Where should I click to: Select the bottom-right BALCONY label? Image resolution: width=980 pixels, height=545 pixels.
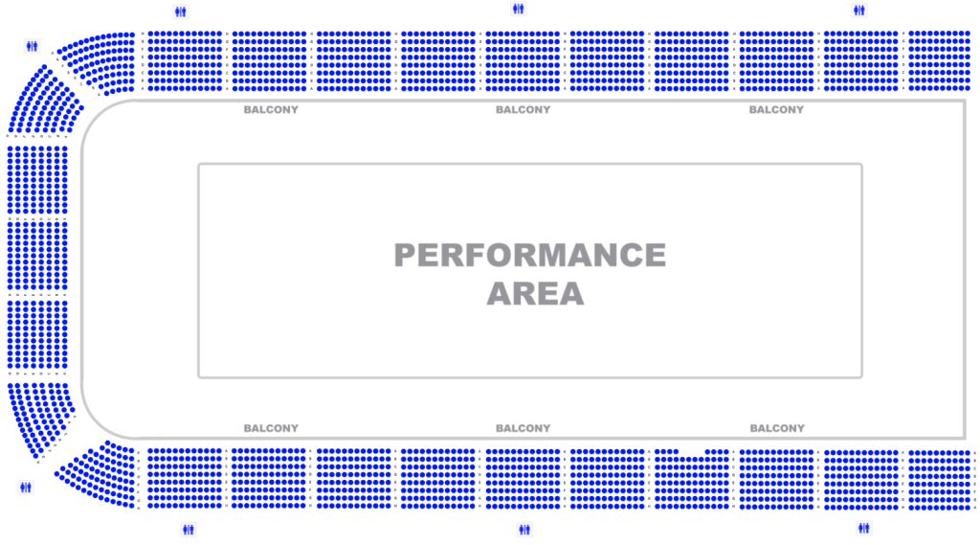tap(777, 428)
